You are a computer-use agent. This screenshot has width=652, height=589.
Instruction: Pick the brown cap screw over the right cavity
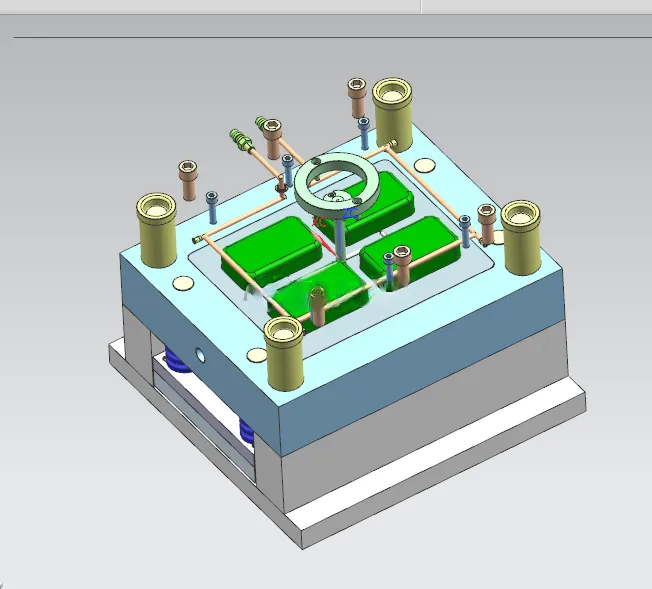(x=402, y=267)
